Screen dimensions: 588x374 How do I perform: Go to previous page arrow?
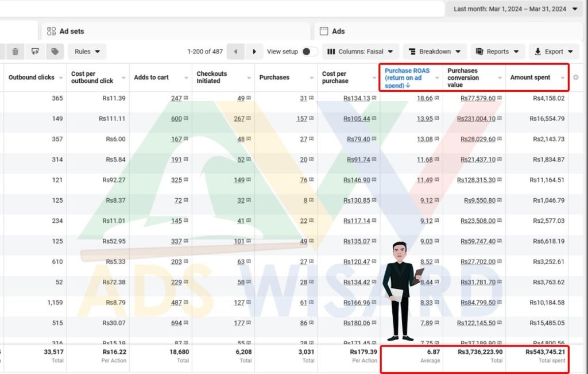(x=235, y=51)
